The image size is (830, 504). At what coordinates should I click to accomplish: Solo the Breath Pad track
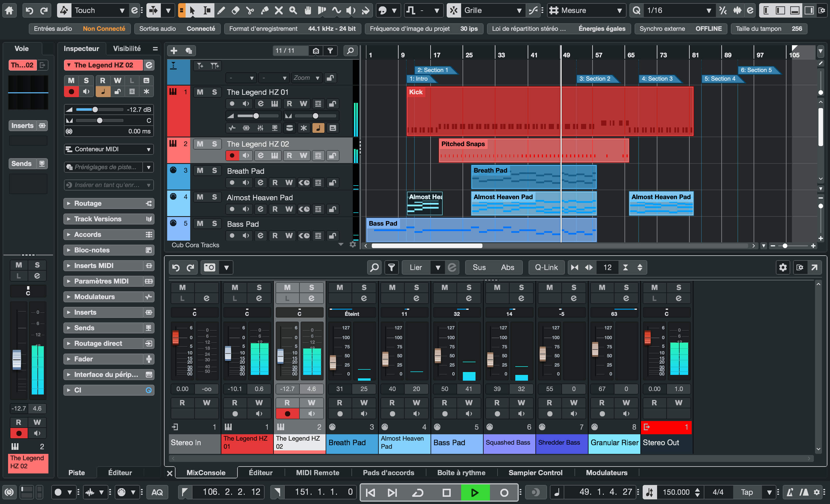(x=214, y=171)
